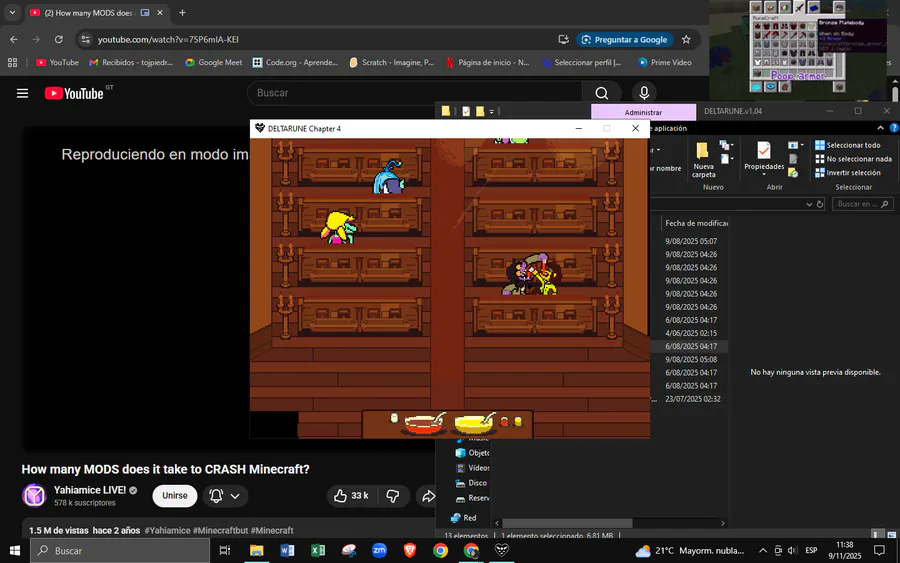Select row dated 23/07/2025 02:32
The image size is (900, 563).
[x=692, y=399]
